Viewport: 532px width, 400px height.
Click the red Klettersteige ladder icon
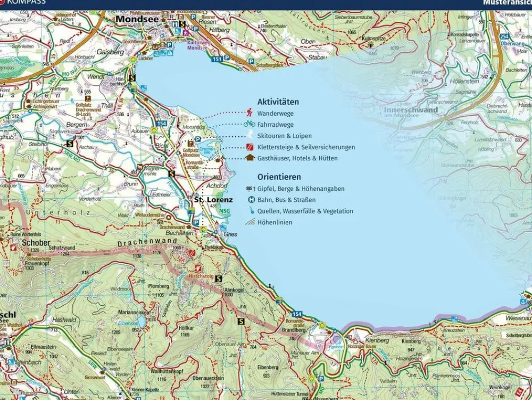coord(249,147)
